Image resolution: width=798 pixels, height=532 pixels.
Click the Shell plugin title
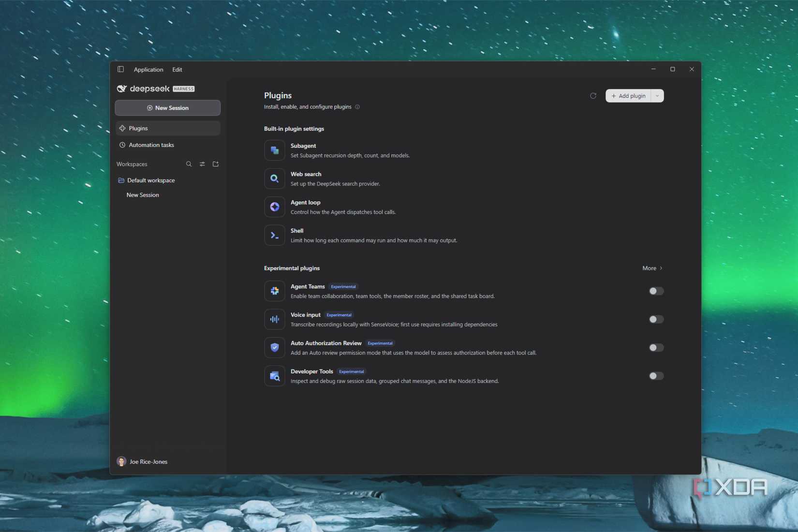pyautogui.click(x=297, y=231)
